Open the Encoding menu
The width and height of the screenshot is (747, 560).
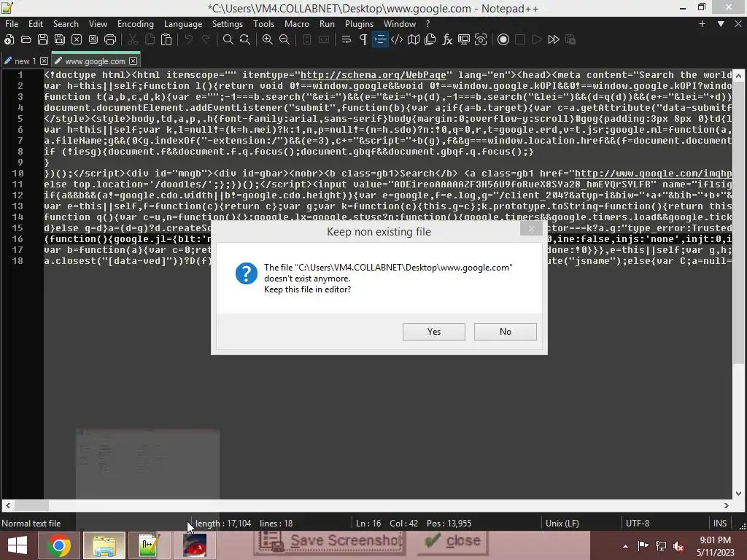(135, 24)
